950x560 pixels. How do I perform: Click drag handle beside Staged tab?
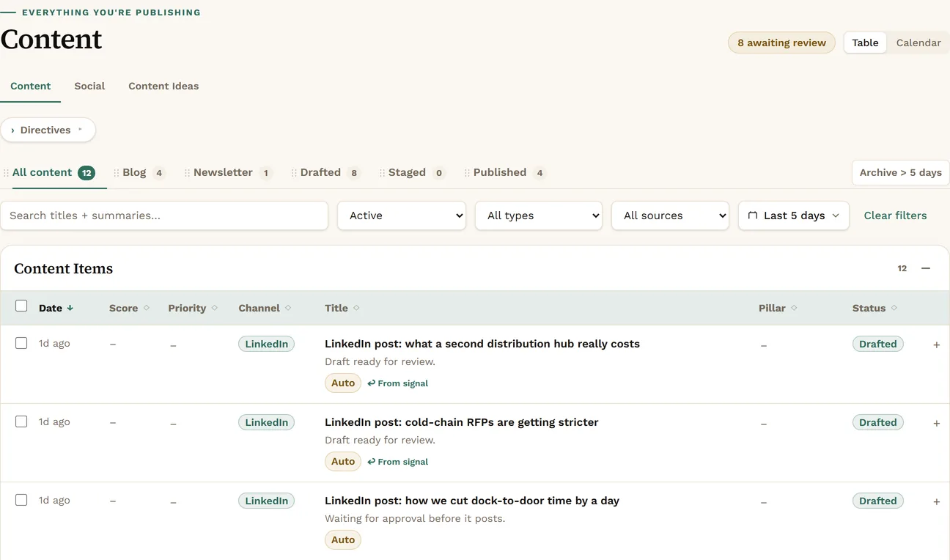(383, 173)
